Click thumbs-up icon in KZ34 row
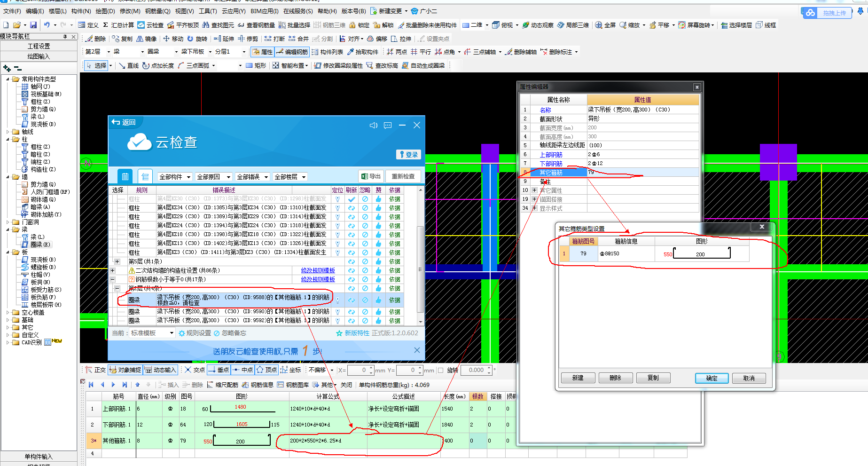The height and width of the screenshot is (466, 868). pyautogui.click(x=378, y=208)
